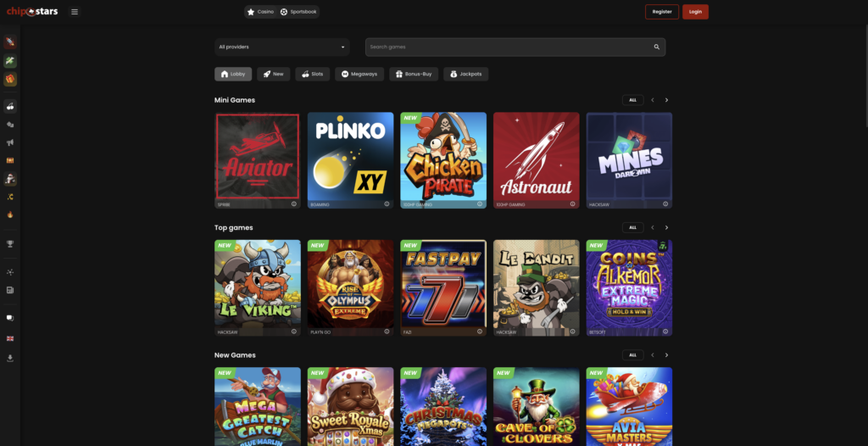Open the treasure chest sidebar icon
Screen dimensions: 868x446
[10, 160]
